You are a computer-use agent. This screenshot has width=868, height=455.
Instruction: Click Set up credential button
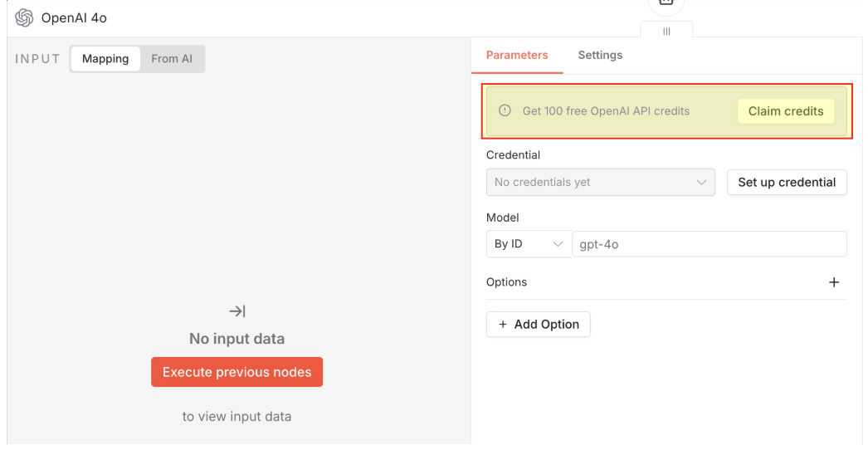787,183
